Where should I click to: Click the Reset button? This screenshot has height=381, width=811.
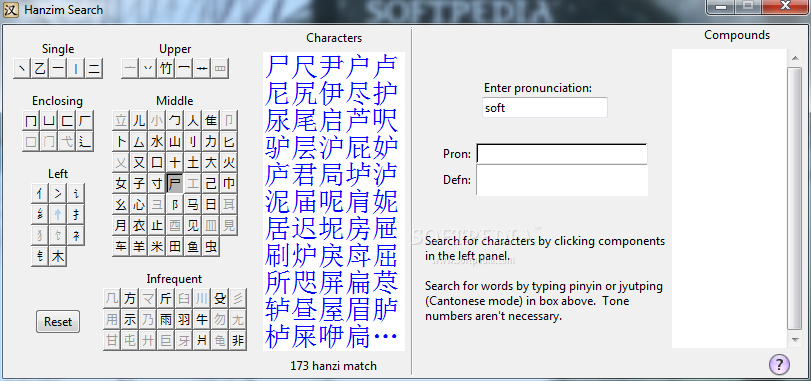[x=58, y=322]
